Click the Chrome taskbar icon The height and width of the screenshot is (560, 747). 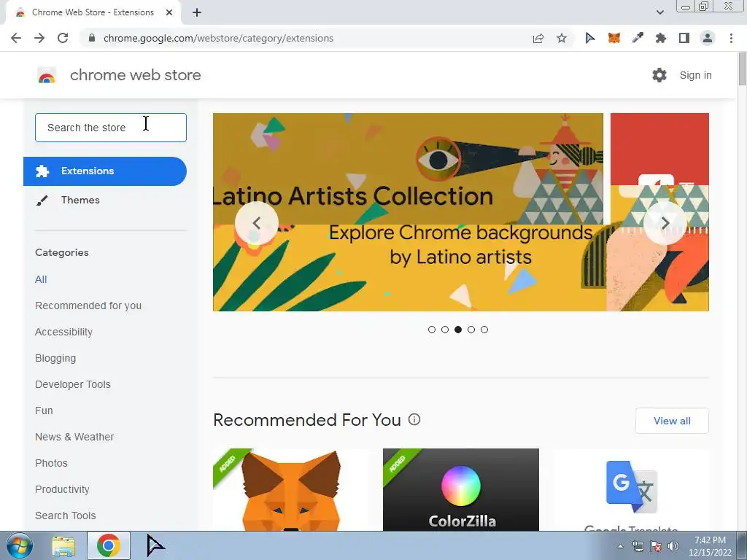(109, 545)
